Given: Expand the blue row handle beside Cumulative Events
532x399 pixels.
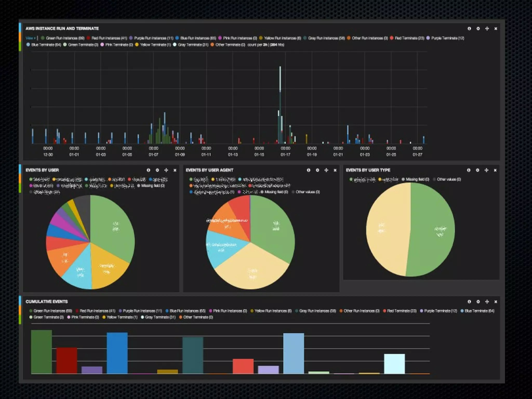Looking at the screenshot, I should tap(20, 300).
